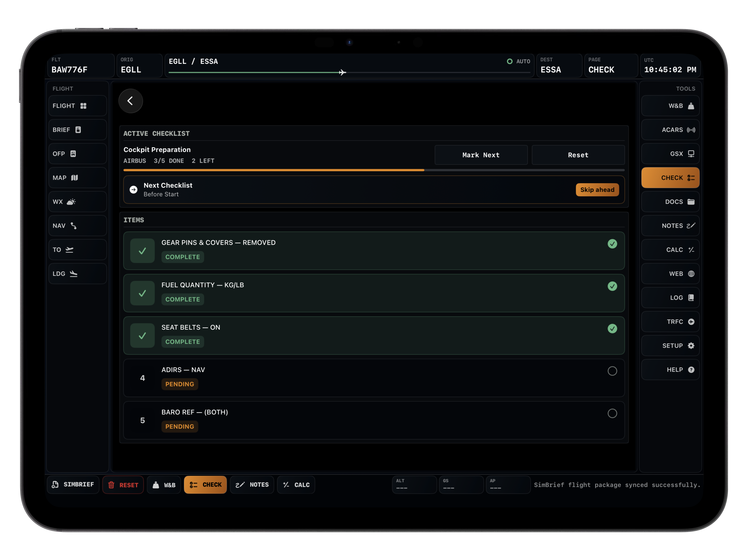Click the AP readout in bottom bar

tap(508, 485)
